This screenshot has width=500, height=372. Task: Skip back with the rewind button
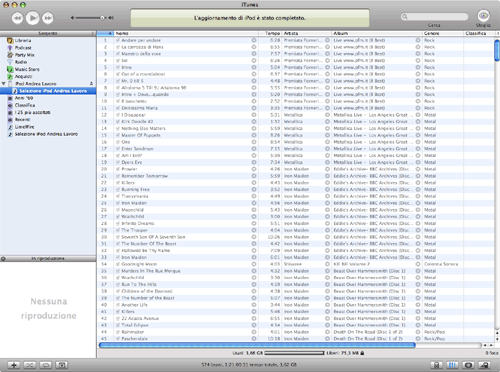pos(17,18)
